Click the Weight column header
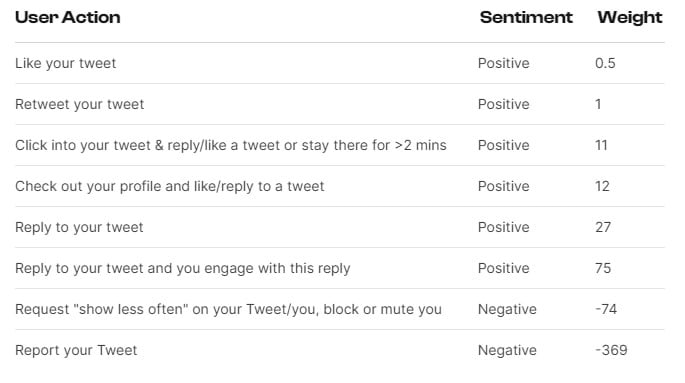Viewport: 685px width, 383px height. click(x=630, y=17)
